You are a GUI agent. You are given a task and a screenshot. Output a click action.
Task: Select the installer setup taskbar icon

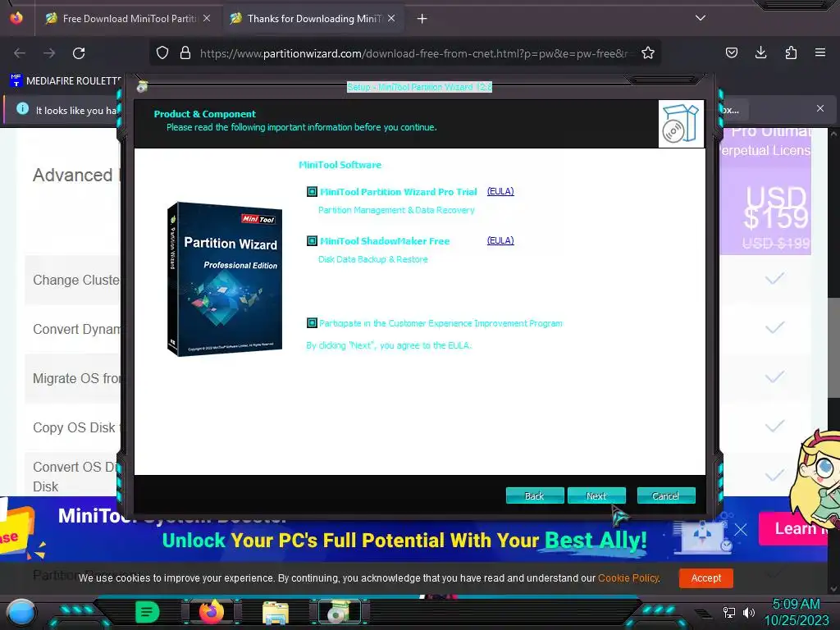[339, 612]
